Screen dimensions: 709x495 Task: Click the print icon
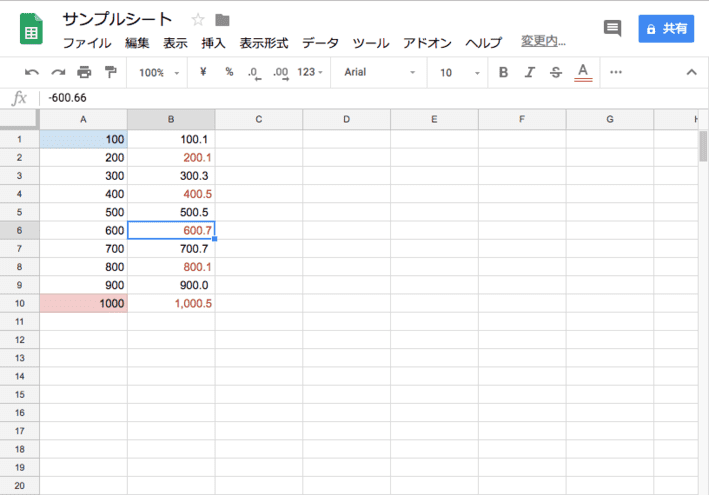coord(84,72)
